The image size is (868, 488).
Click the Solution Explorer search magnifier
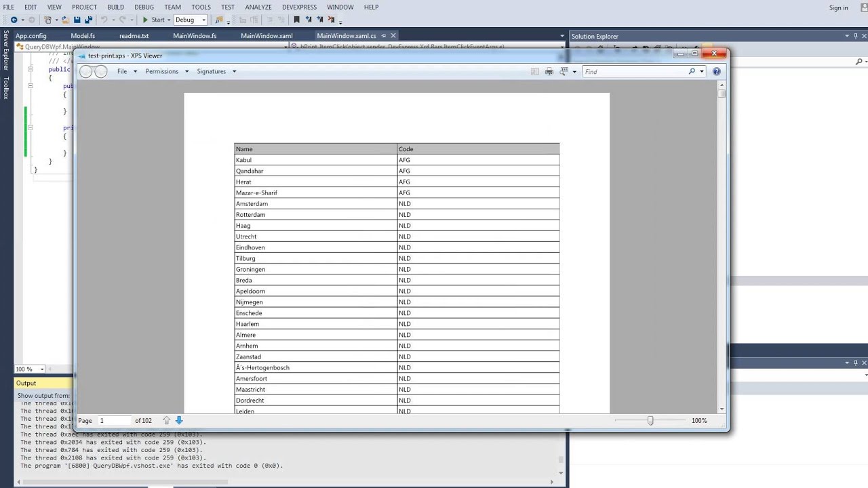click(859, 62)
